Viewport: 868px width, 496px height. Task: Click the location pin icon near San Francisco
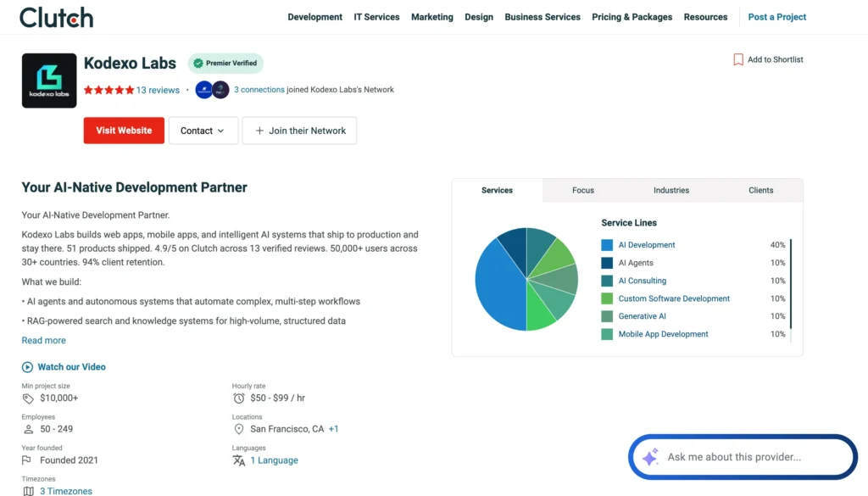point(238,429)
